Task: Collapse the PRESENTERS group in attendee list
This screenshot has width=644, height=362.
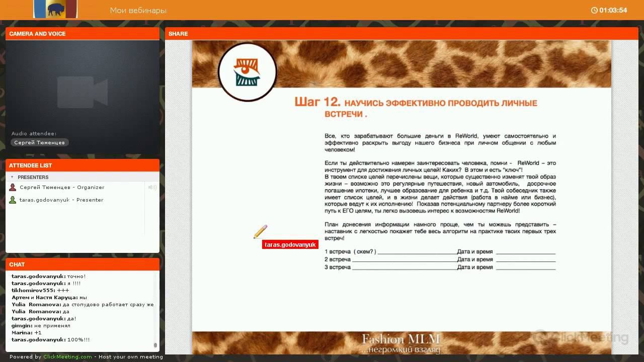Action: click(12, 177)
